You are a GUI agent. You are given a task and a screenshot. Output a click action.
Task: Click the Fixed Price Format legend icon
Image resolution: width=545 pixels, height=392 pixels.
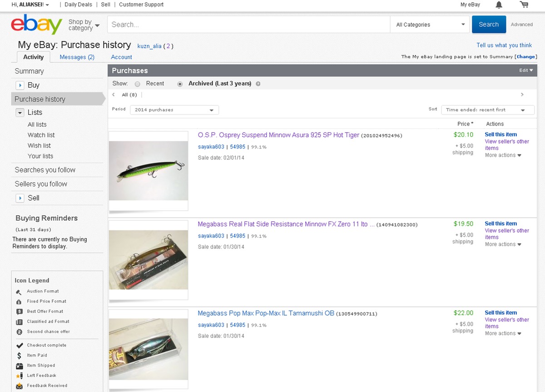tap(19, 302)
